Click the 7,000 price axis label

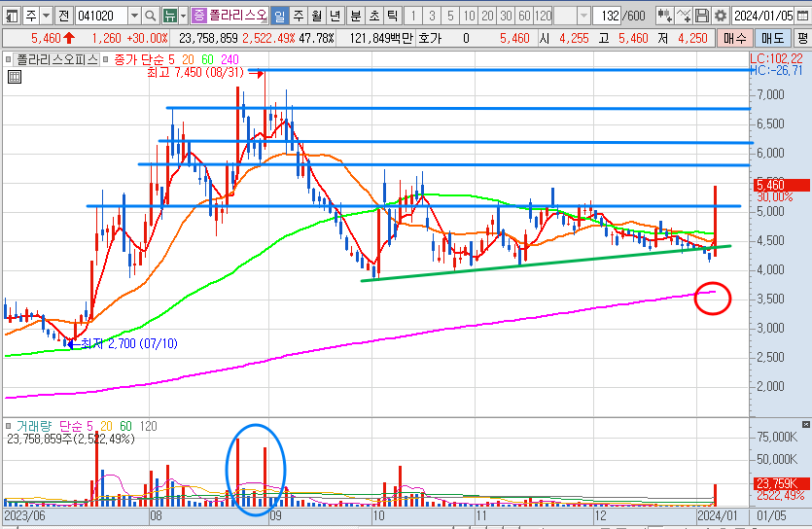pos(770,94)
